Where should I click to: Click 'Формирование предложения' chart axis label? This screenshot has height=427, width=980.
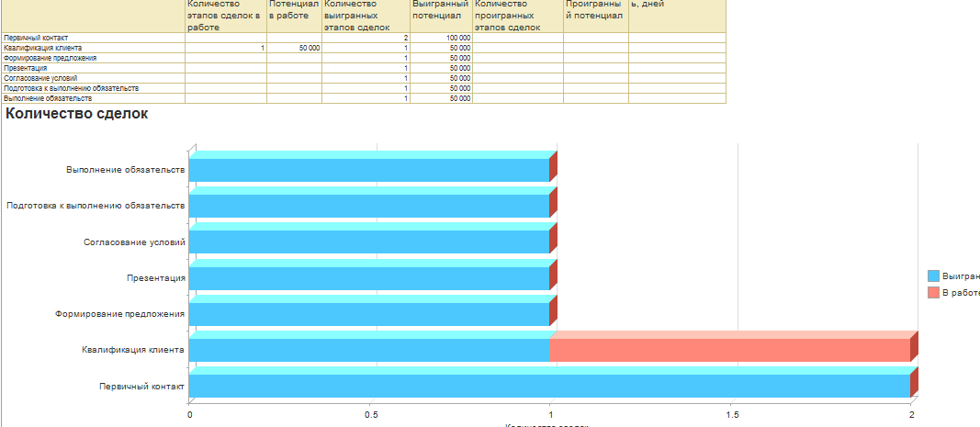coord(120,314)
